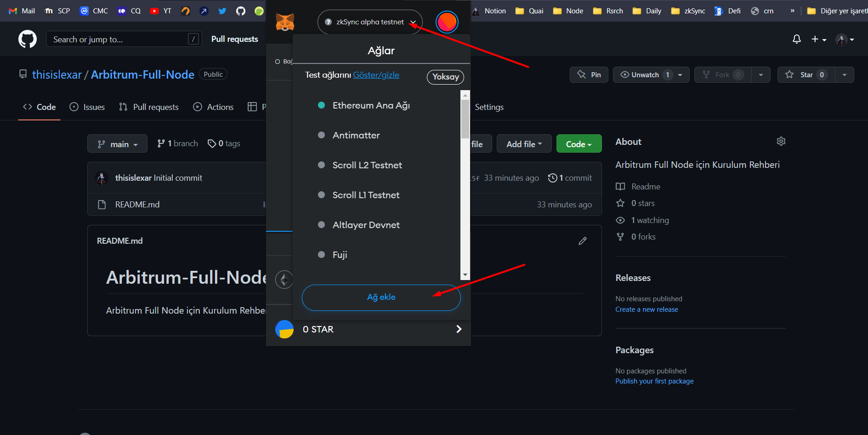Image resolution: width=868 pixels, height=435 pixels.
Task: Open the zkSync alpha testnet network dropdown
Action: (370, 22)
